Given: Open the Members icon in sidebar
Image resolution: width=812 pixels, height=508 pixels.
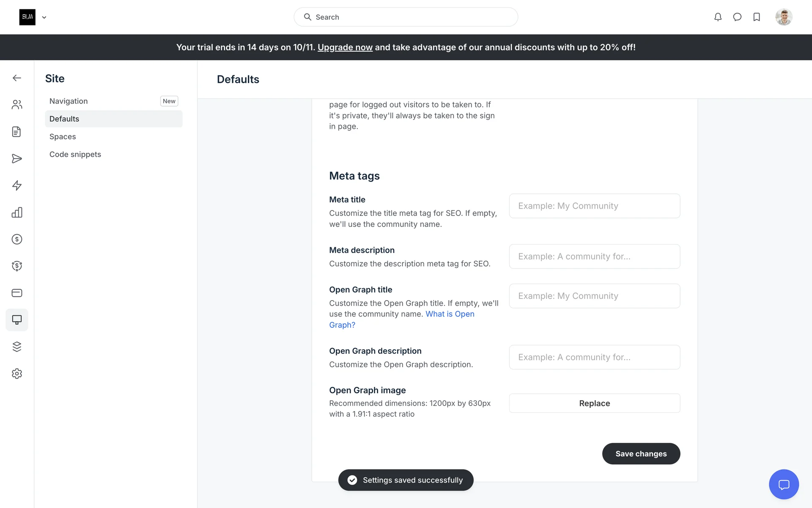Looking at the screenshot, I should coord(17,105).
